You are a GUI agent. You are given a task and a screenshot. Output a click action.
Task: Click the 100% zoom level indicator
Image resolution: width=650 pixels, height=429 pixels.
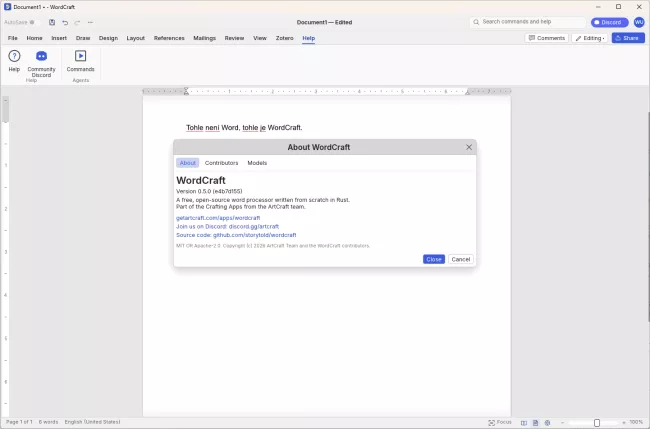coord(636,422)
